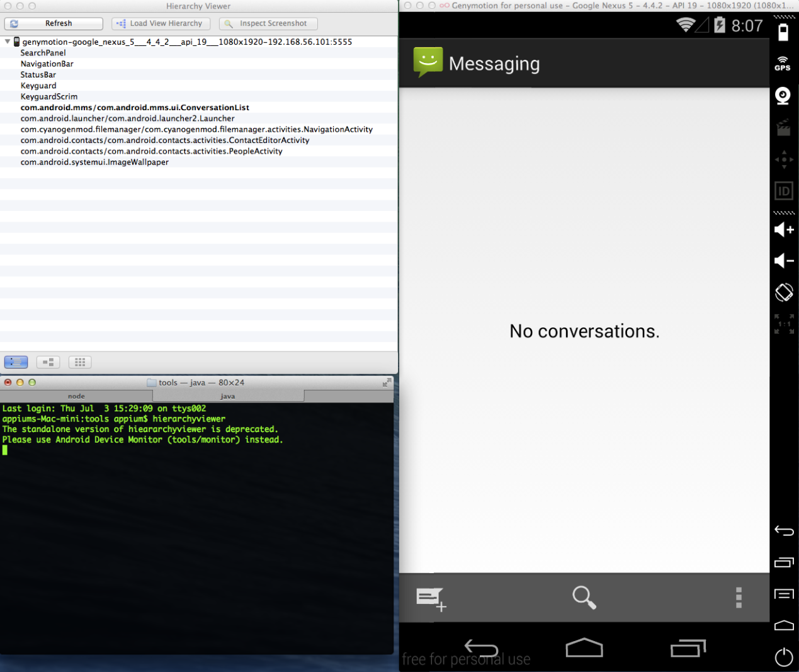Click Genymotion sidebar back arrow icon
The height and width of the screenshot is (672, 799).
784,530
